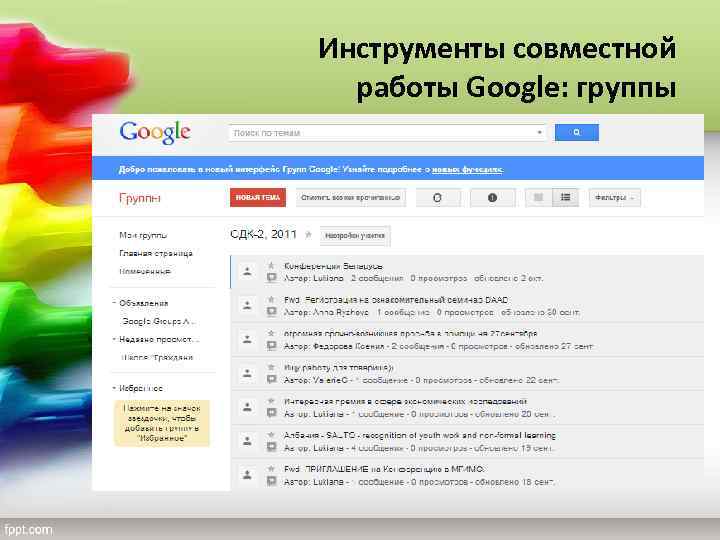Open the topic authored by ValerieC
Viewport: 720px width, 540px height.
[339, 368]
